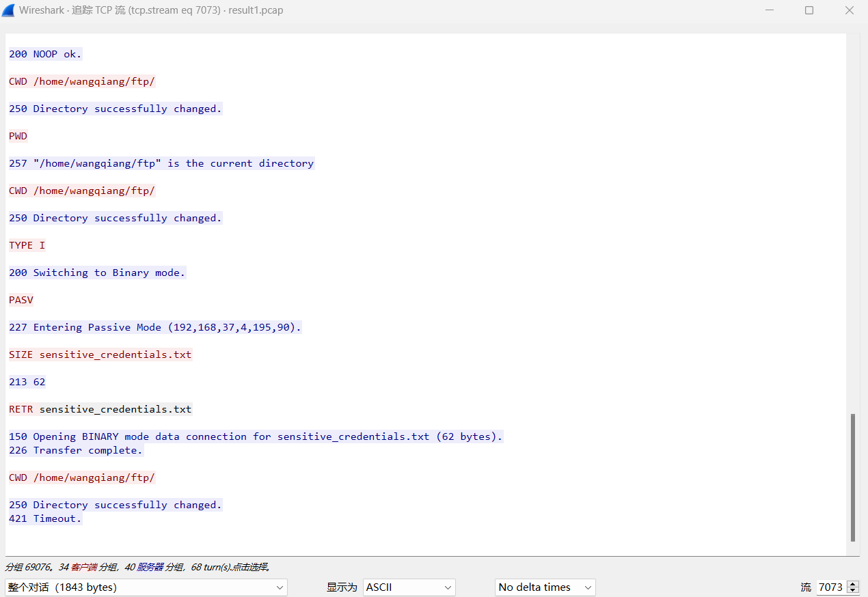Click the 分组 69076 packet summary status text
Screen dimensions: 868x597
(x=138, y=567)
